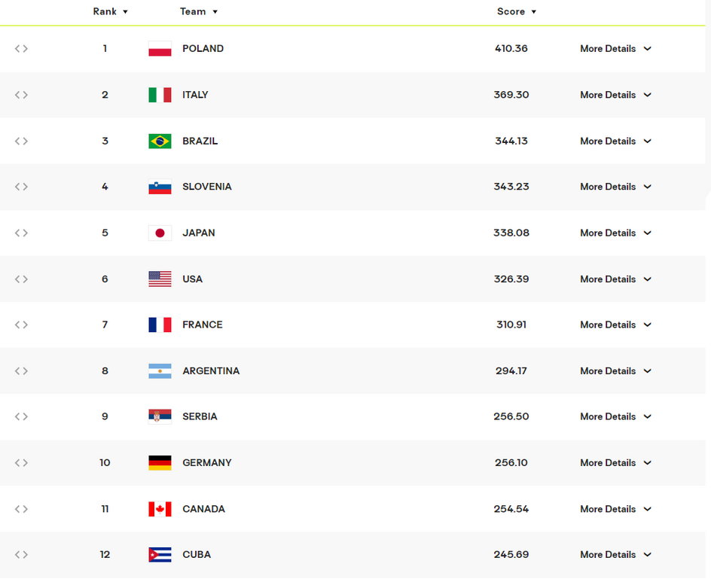Select the USA score 326.39
The width and height of the screenshot is (711, 588).
click(511, 279)
